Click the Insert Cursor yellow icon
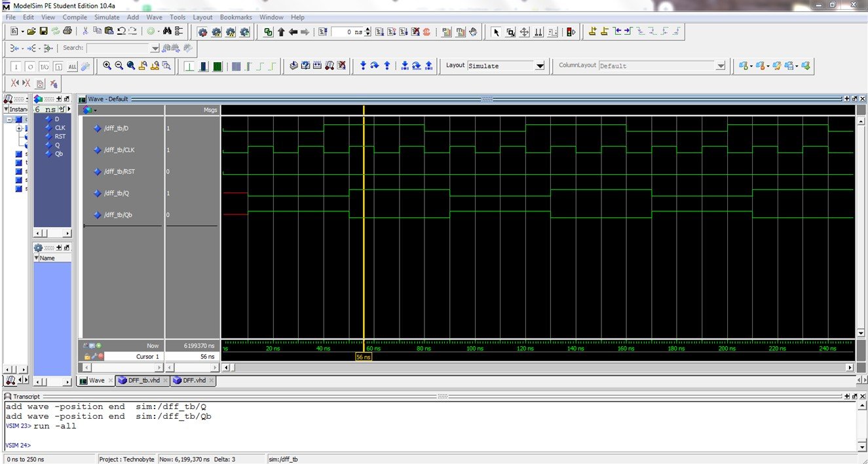 (592, 31)
